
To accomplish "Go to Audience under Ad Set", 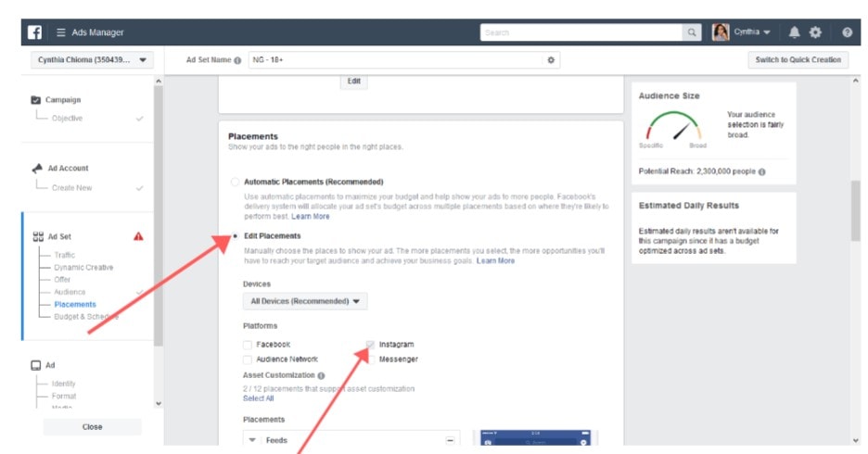I will click(70, 292).
